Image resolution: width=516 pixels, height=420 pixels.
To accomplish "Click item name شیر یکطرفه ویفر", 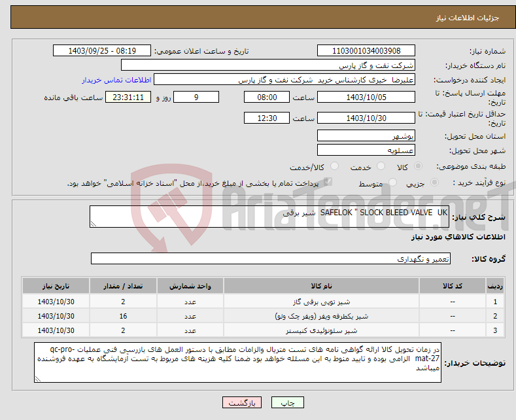I will 321,317.
